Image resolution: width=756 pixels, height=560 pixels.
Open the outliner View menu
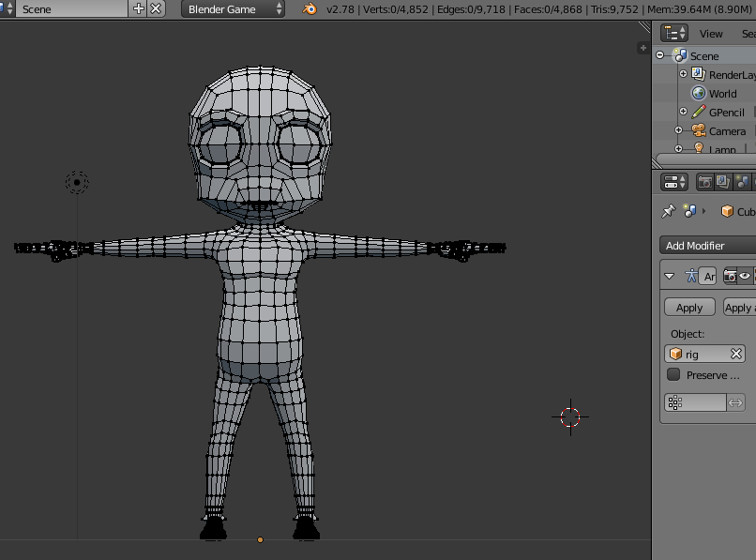click(x=711, y=33)
